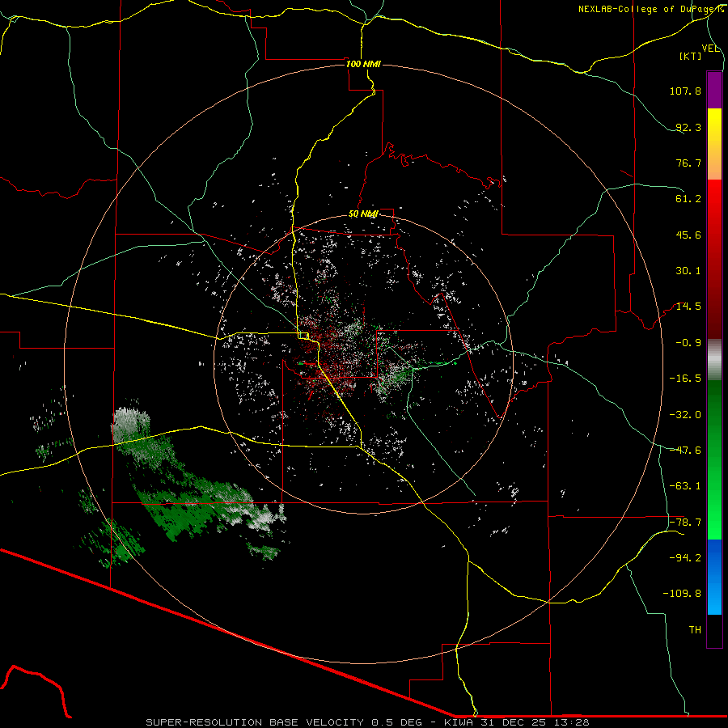
Task: Click the -32.0 scale value
Action: 685,415
